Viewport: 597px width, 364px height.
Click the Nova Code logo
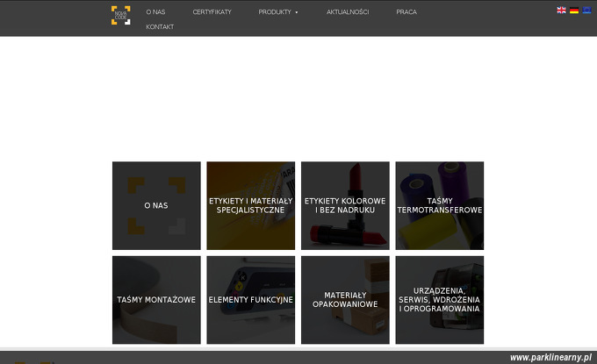(120, 15)
